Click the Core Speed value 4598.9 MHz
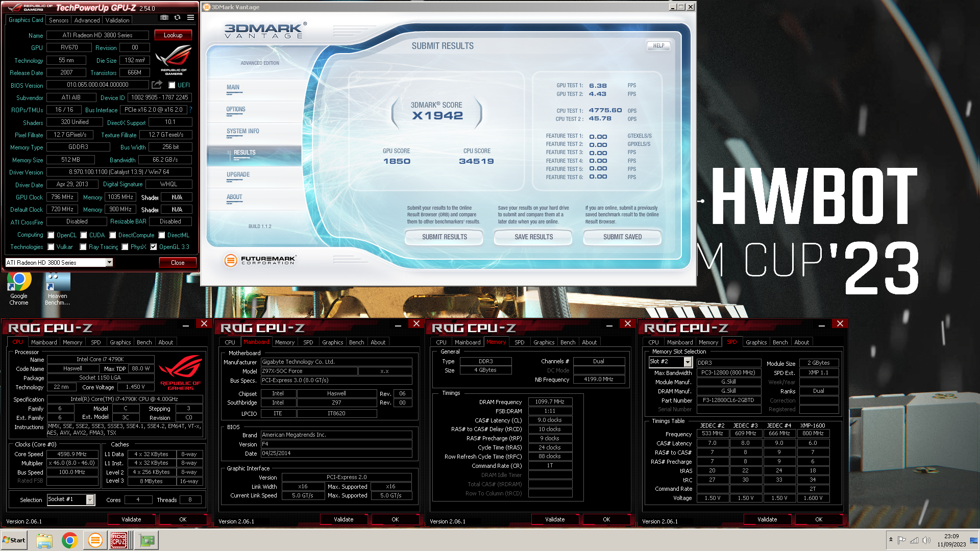The image size is (980, 551). [x=72, y=454]
